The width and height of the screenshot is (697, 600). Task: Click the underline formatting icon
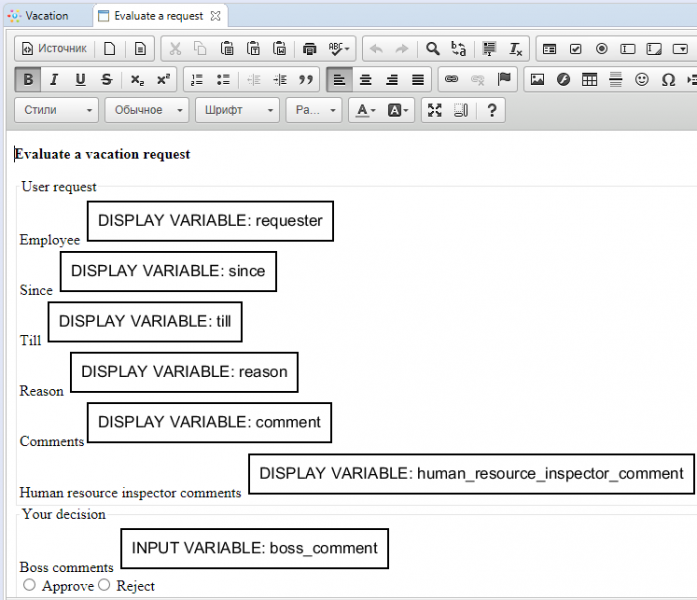80,80
